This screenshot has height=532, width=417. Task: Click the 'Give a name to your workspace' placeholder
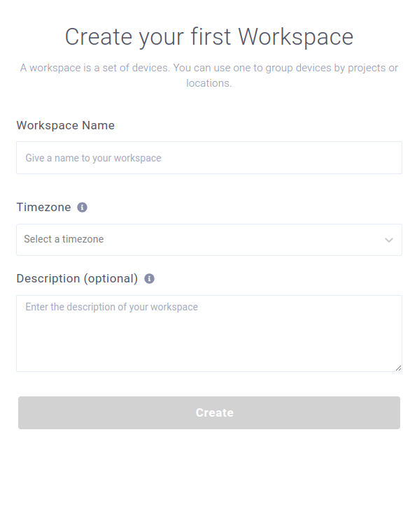pos(93,158)
